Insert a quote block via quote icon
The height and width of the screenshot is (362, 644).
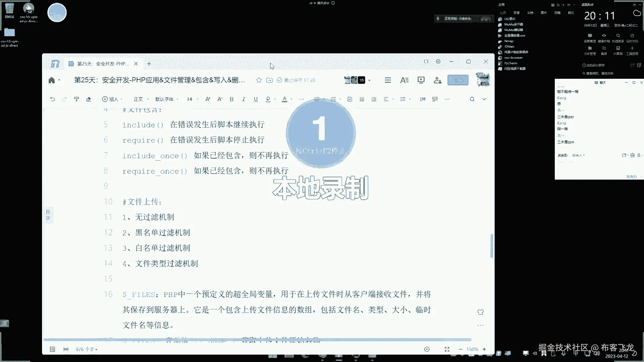point(423,99)
